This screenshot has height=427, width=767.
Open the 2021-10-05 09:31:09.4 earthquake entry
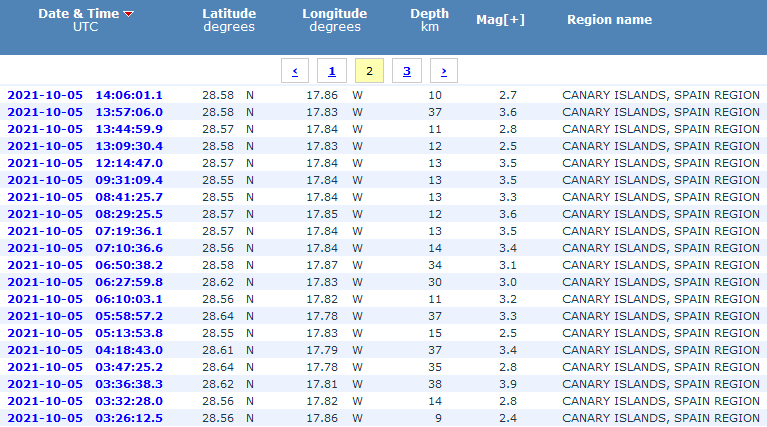[x=85, y=180]
